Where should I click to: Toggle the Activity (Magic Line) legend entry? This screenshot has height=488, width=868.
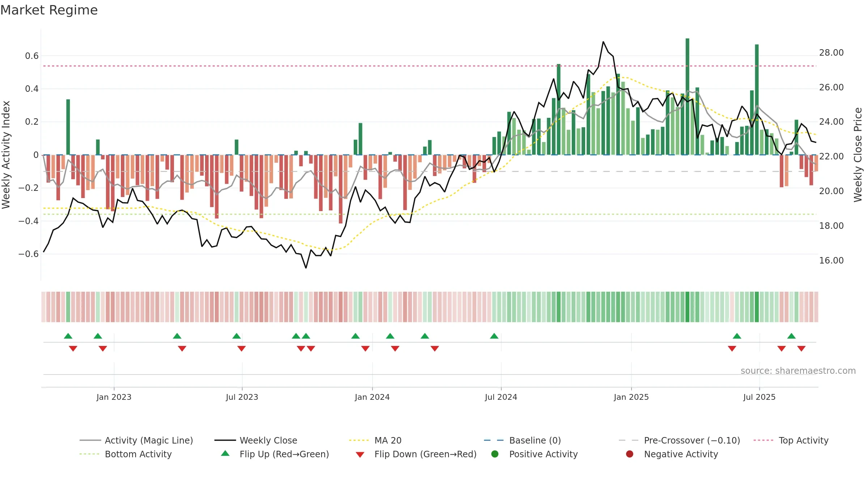pos(136,440)
